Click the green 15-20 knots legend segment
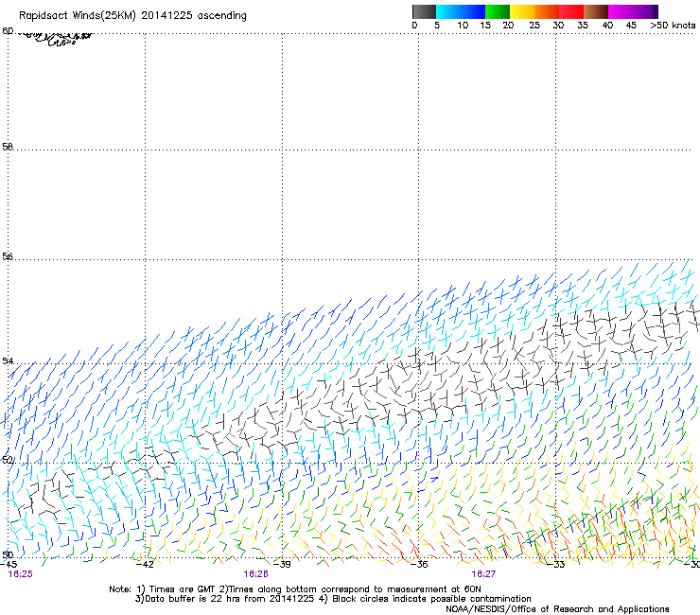Viewport: 700px width, 615px height. tap(498, 11)
